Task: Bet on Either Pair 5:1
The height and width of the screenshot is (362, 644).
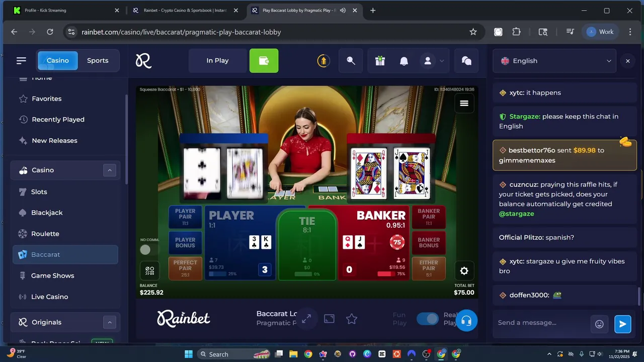Action: [x=429, y=268]
